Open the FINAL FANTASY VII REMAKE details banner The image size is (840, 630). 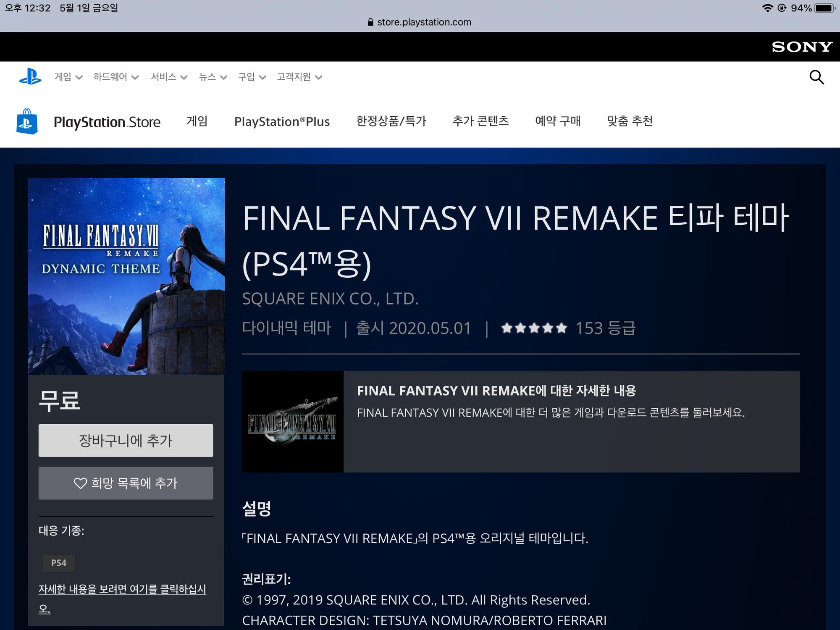point(520,421)
